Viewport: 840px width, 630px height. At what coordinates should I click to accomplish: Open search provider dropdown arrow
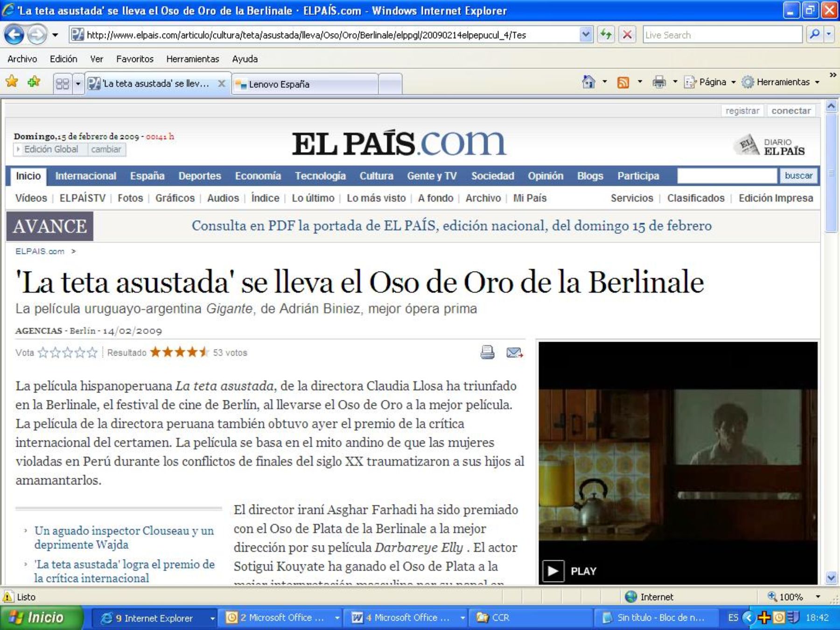click(829, 35)
